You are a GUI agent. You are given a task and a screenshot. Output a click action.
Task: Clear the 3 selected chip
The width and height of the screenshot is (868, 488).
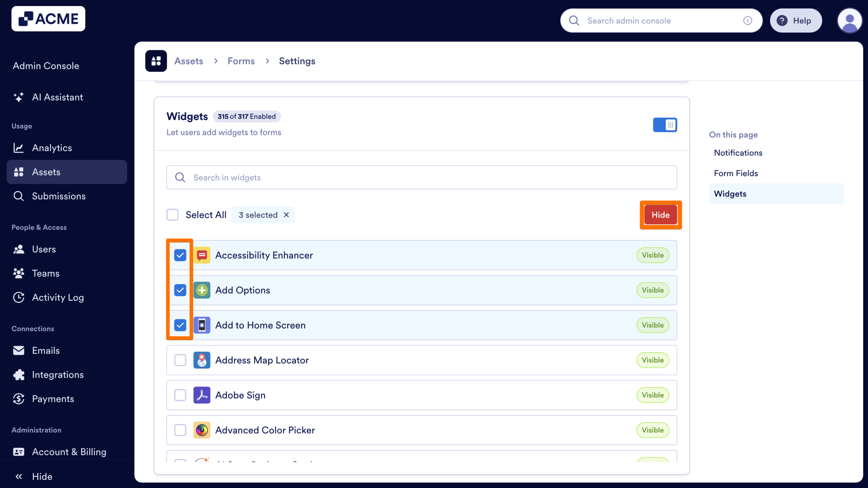286,214
